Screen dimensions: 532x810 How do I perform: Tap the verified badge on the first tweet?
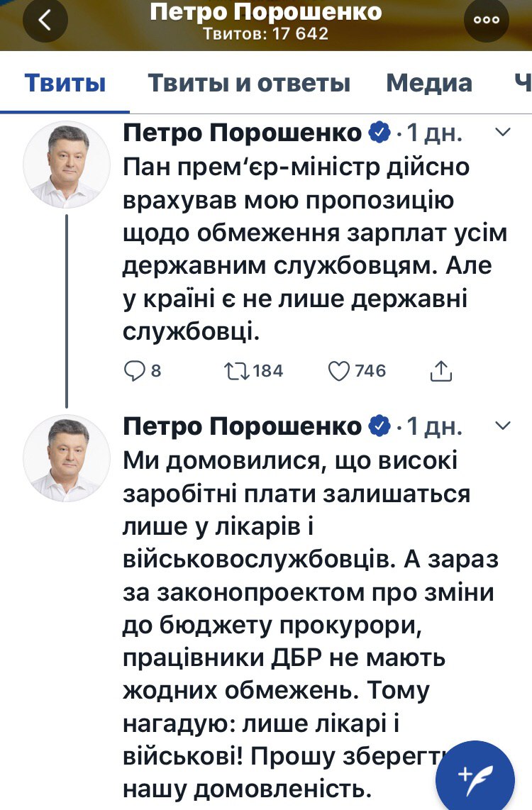[378, 132]
